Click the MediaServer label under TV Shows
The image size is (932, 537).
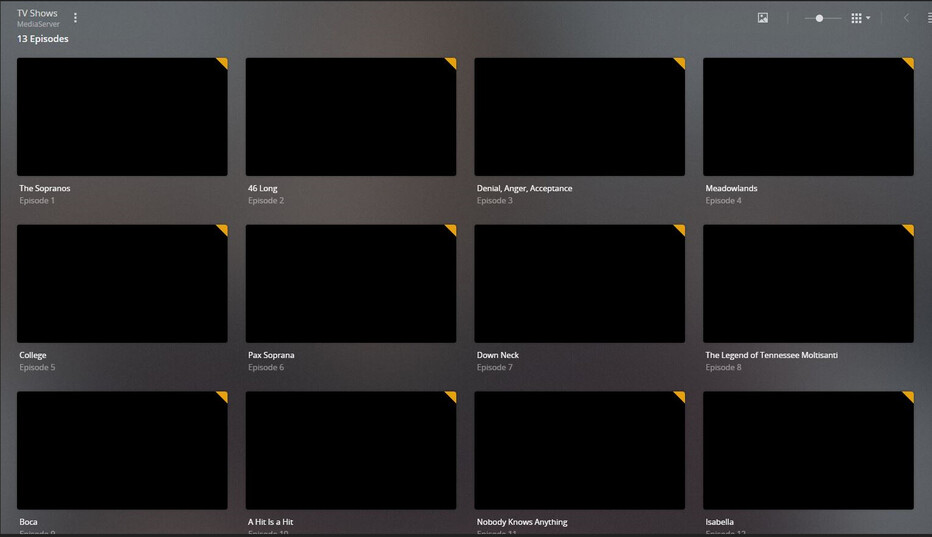pos(38,24)
